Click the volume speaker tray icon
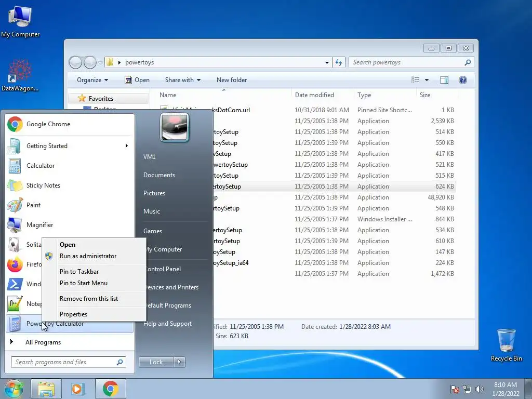Screen dimensions: 532x399 click(x=480, y=389)
